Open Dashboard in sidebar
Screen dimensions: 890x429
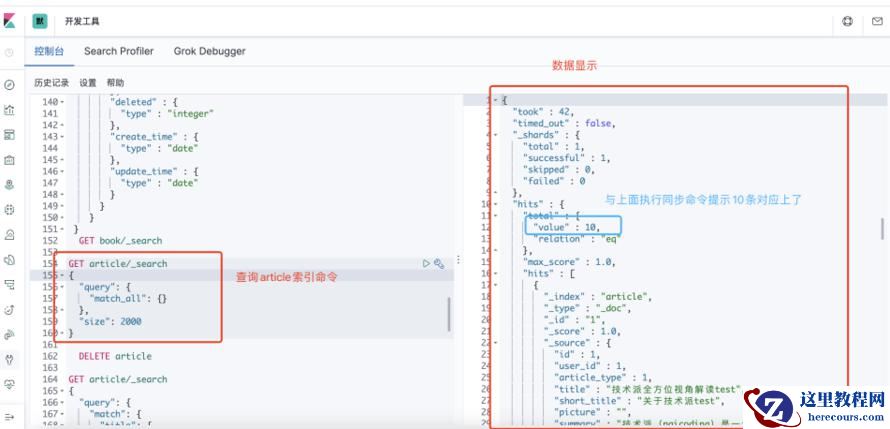pyautogui.click(x=9, y=135)
